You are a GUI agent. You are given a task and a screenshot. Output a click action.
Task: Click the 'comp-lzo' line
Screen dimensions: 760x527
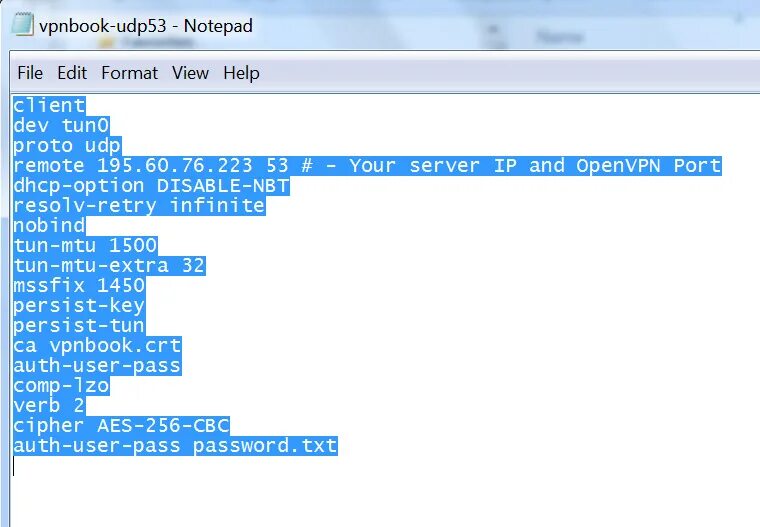[x=62, y=385]
